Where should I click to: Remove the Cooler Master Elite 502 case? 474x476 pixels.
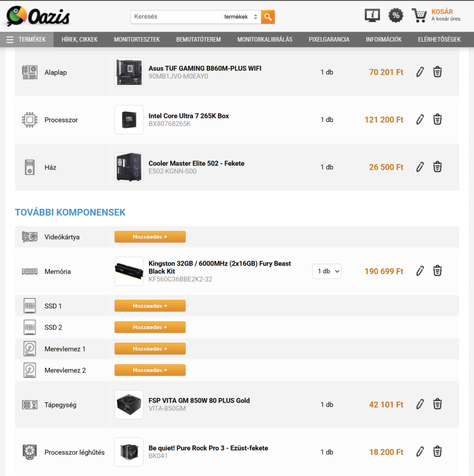point(437,167)
